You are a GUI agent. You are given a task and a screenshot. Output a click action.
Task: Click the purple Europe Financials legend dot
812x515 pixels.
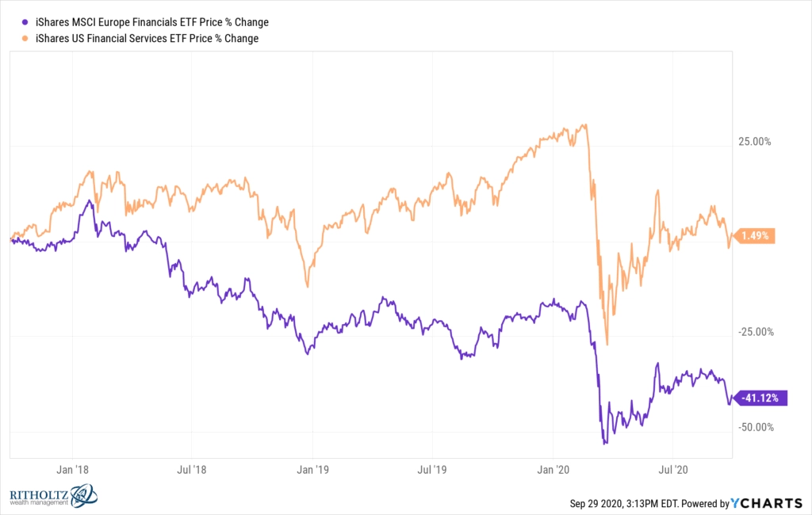click(25, 22)
